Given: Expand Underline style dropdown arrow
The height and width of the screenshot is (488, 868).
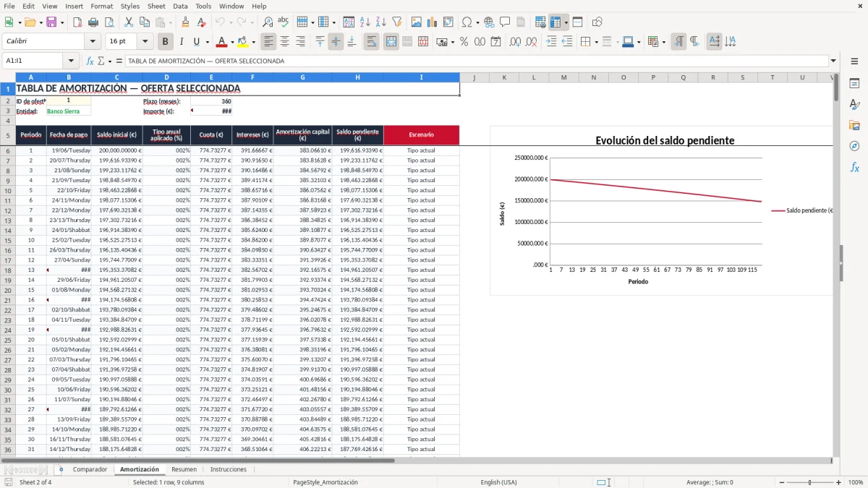Looking at the screenshot, I should [208, 42].
